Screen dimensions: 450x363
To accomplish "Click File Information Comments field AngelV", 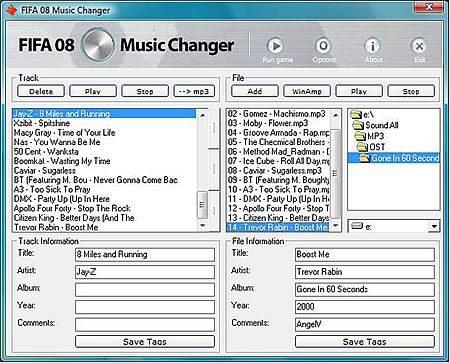I will coord(365,324).
